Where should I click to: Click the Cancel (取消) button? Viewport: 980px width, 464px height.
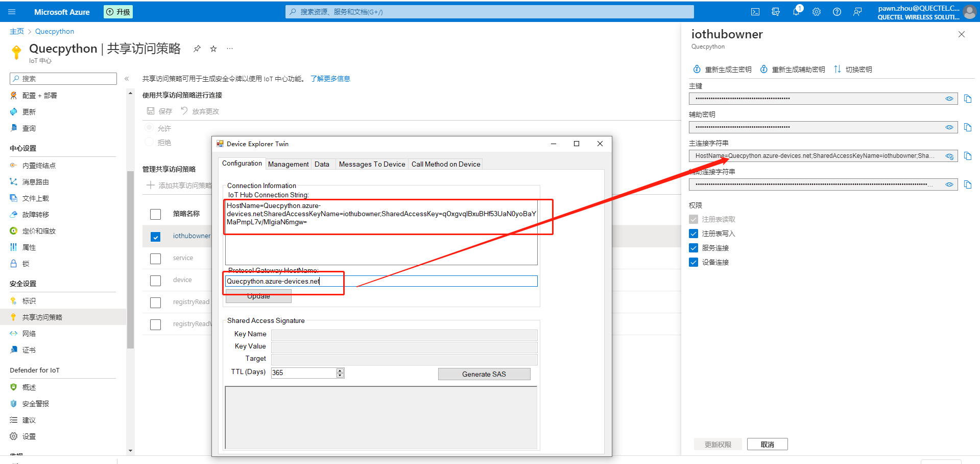coord(767,444)
